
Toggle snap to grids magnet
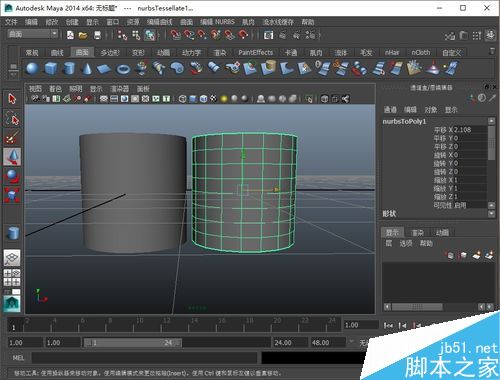pyautogui.click(x=175, y=35)
